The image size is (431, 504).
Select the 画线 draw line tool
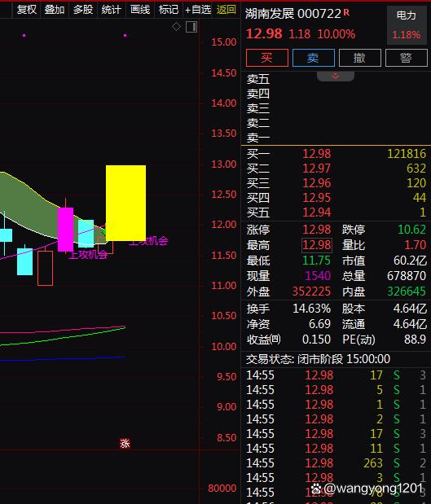tap(140, 10)
